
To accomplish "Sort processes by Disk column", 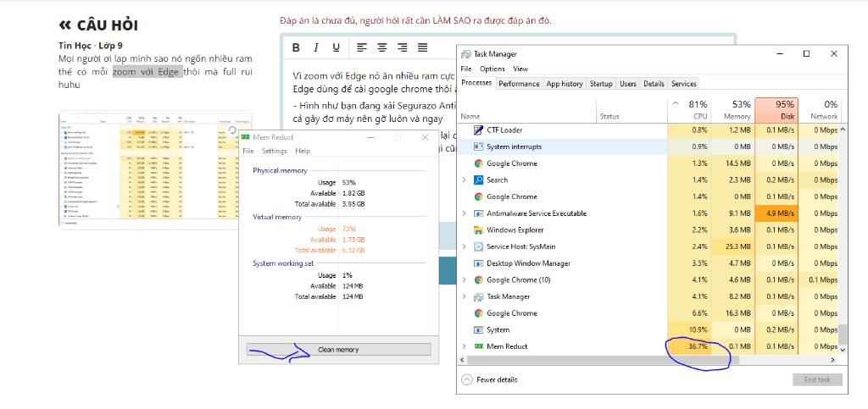I will click(x=776, y=109).
